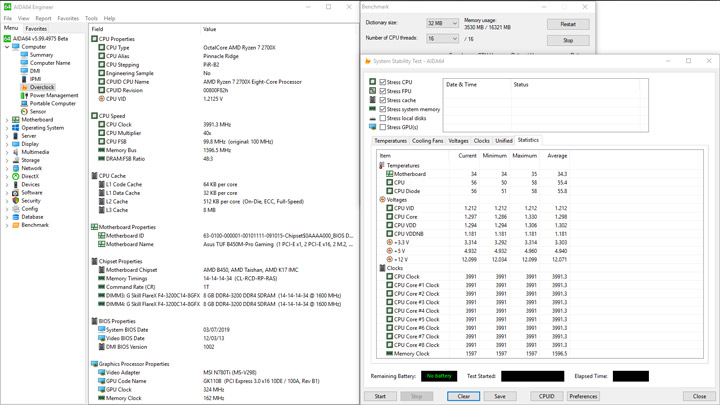The image size is (720, 405).
Task: Click the Portable Computer icon
Action: [24, 103]
